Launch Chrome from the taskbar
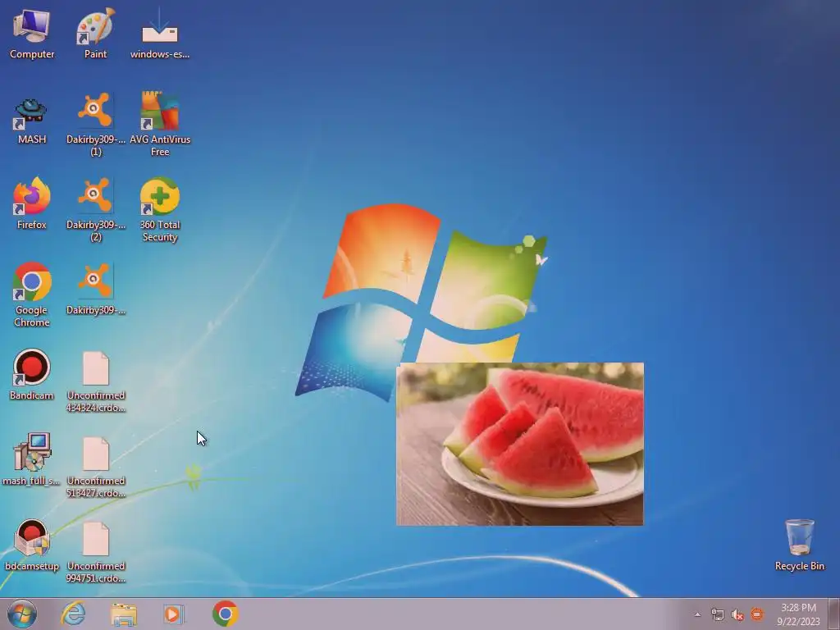This screenshot has height=630, width=840. click(226, 614)
